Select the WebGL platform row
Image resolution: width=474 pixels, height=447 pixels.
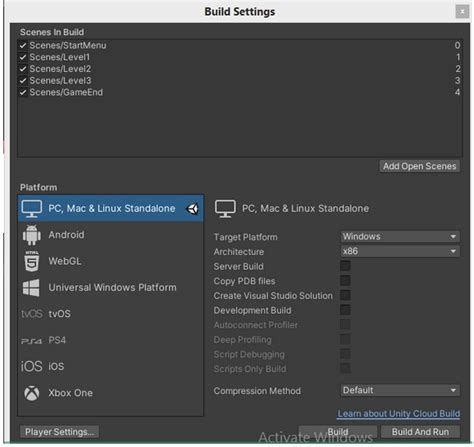[111, 261]
